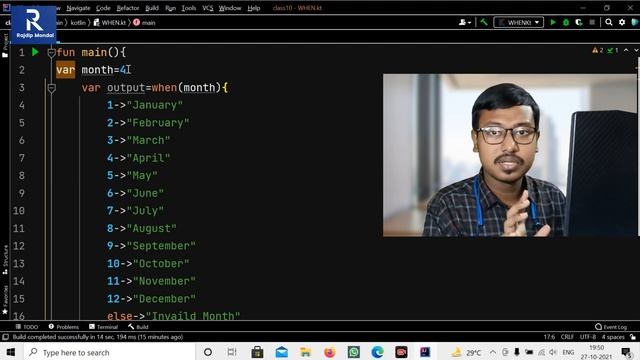Click the taskbar search box
This screenshot has width=640, height=360.
(x=109, y=352)
